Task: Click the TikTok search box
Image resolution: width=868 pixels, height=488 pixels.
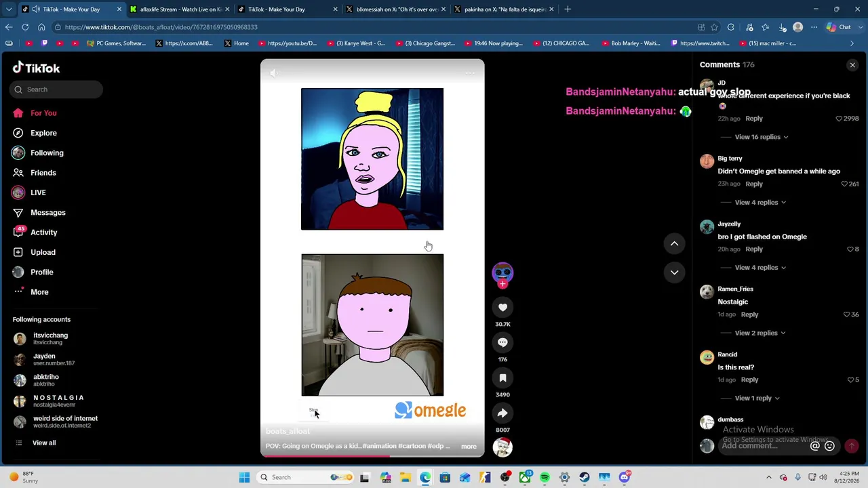Action: (x=56, y=89)
